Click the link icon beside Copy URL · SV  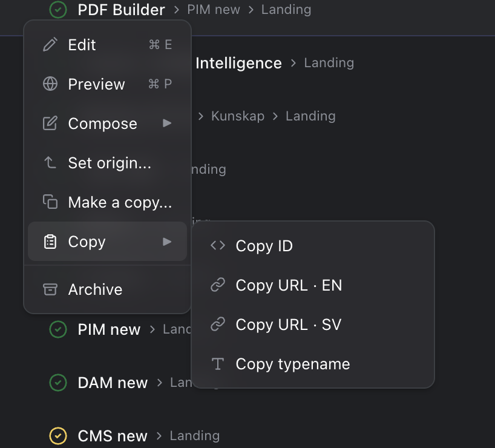218,324
